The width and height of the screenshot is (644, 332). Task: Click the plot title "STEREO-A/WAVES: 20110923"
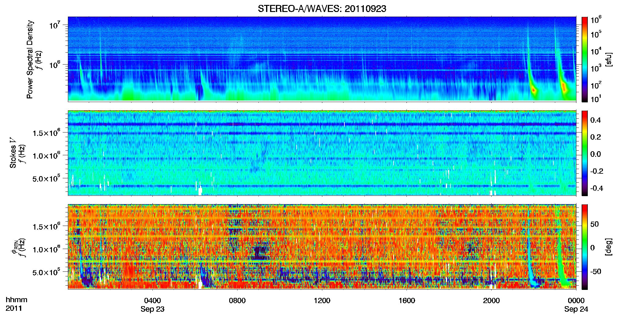coord(322,9)
